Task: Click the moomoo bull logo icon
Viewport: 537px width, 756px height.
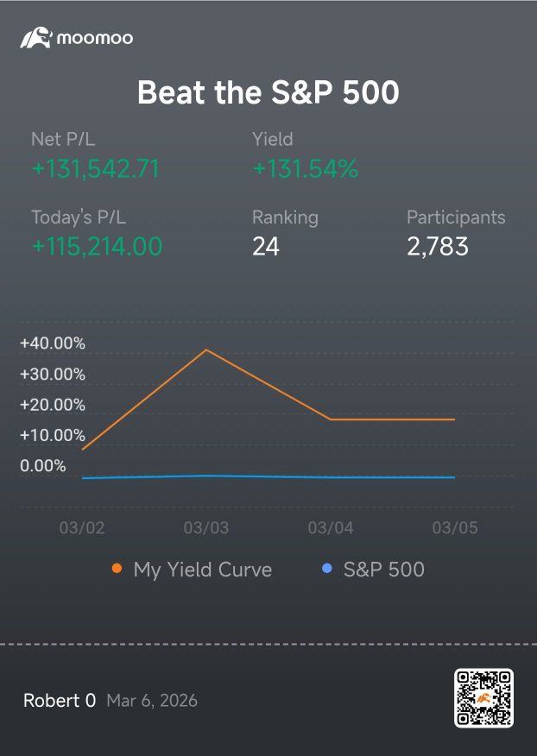Action: [x=35, y=38]
